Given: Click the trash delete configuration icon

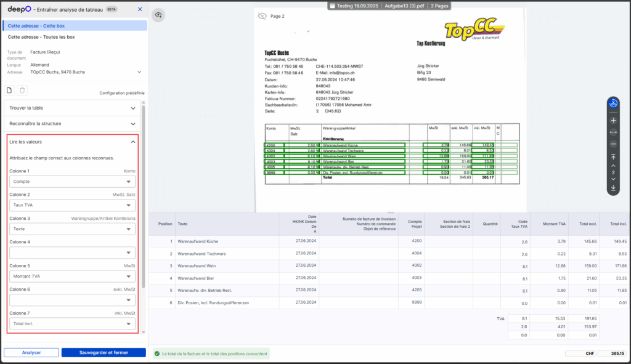Looking at the screenshot, I should pyautogui.click(x=22, y=91).
